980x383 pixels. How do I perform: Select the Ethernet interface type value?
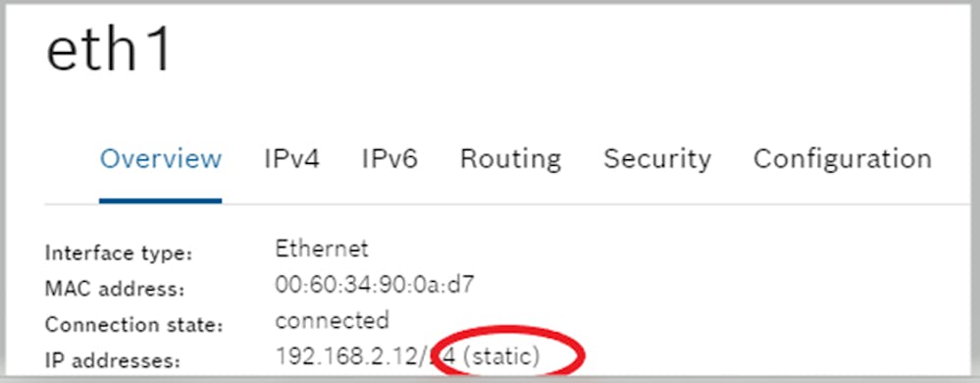point(322,249)
